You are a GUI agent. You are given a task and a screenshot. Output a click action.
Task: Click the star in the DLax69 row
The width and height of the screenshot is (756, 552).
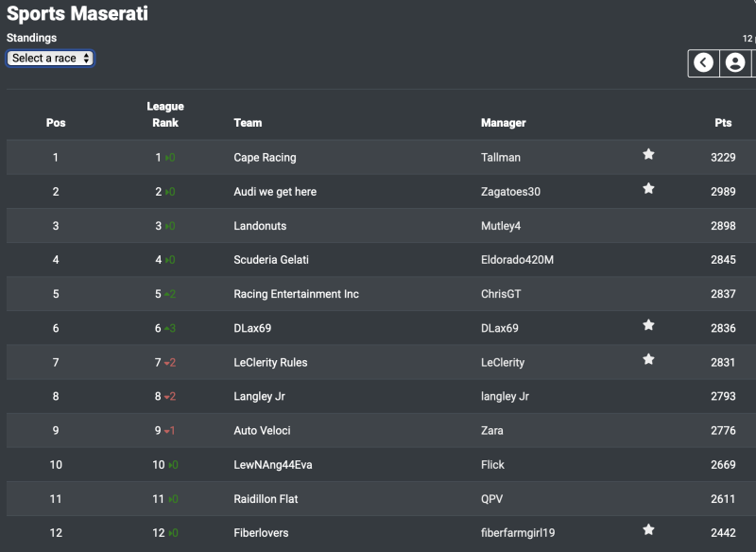[x=648, y=326]
